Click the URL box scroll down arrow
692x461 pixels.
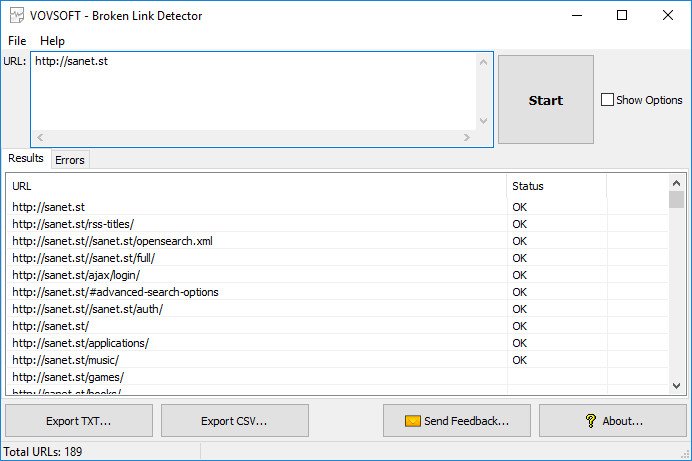tap(484, 121)
